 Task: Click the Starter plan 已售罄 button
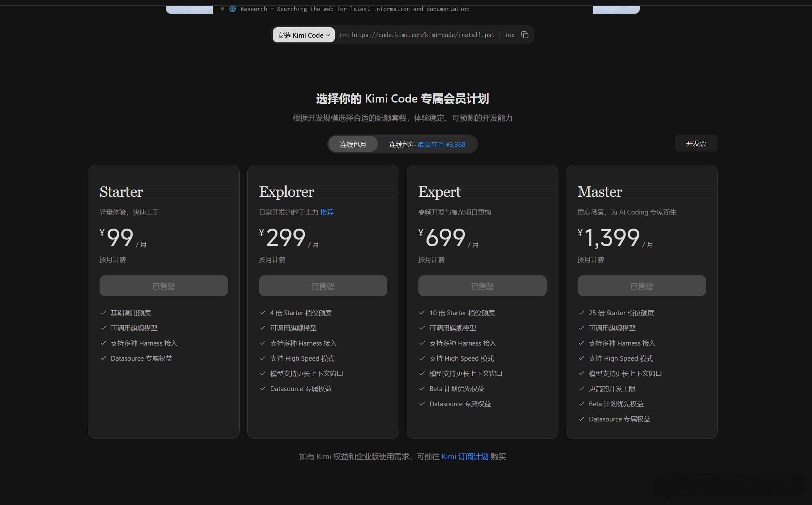coord(163,286)
